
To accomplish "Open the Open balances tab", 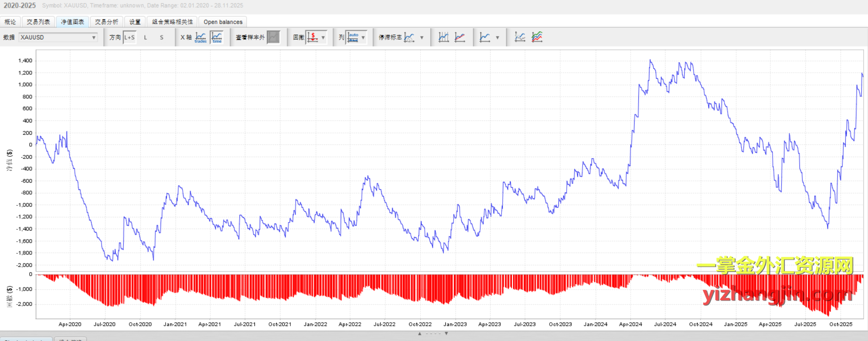I will point(223,22).
